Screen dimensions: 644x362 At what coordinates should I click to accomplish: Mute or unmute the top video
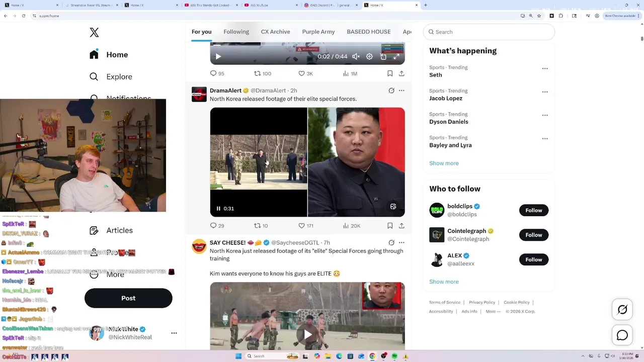356,56
